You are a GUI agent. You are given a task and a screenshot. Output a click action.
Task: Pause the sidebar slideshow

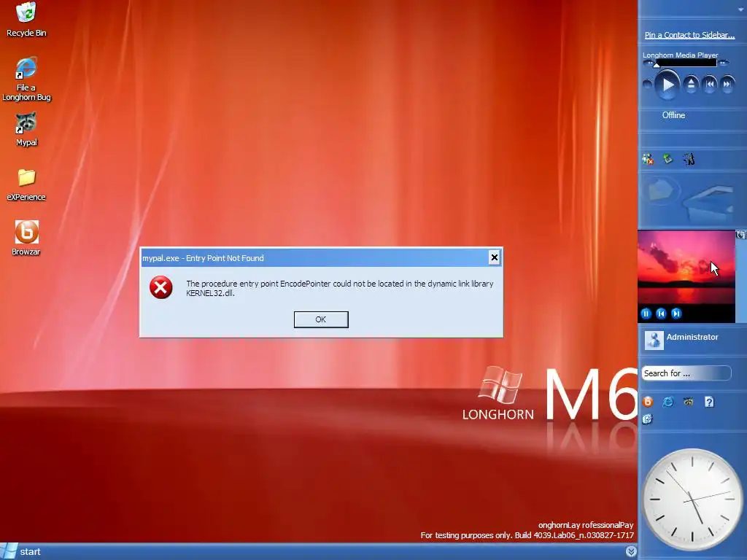(x=646, y=314)
